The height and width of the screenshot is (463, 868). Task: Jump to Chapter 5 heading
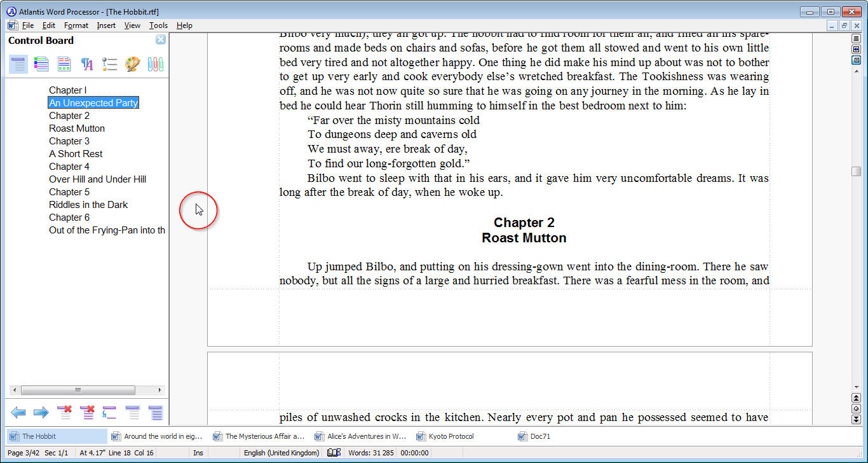tap(69, 192)
